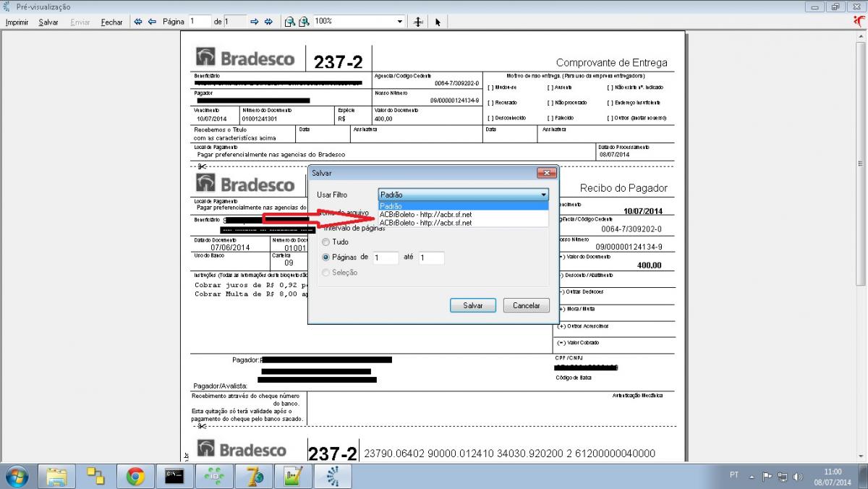Image resolution: width=868 pixels, height=489 pixels.
Task: Click the 'Desconhecido' non-delivery reason
Action: coord(507,118)
